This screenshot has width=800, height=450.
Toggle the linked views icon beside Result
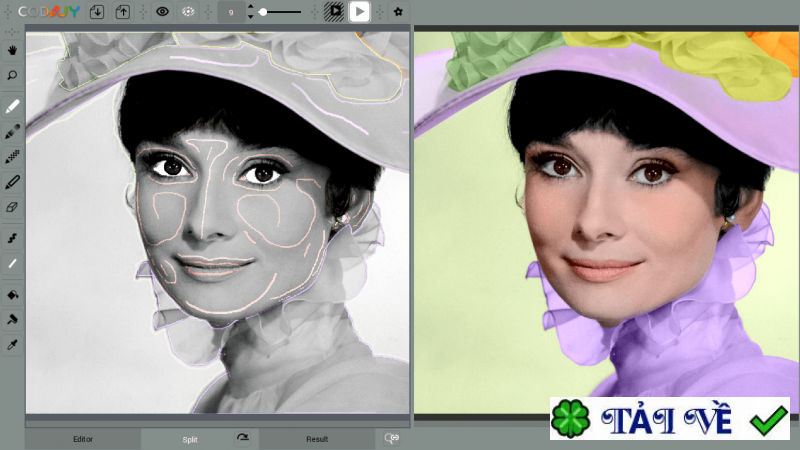tap(392, 438)
